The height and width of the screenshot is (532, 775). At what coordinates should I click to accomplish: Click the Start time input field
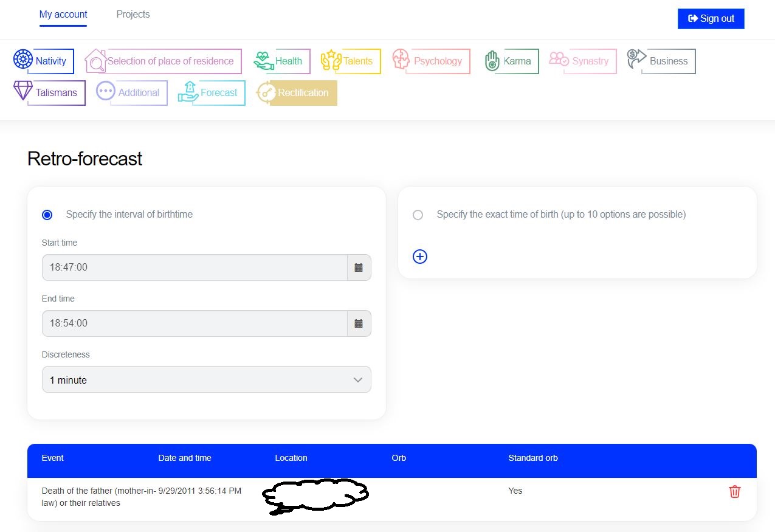(195, 268)
